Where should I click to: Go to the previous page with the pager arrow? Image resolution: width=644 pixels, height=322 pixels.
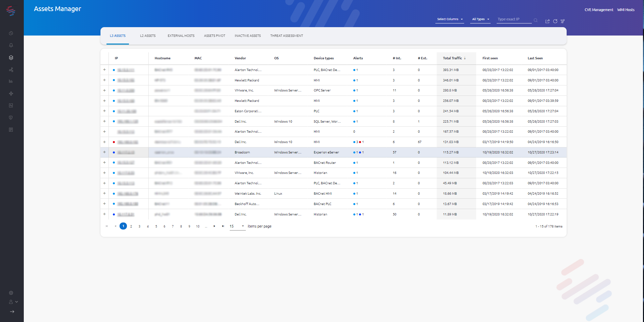click(115, 226)
